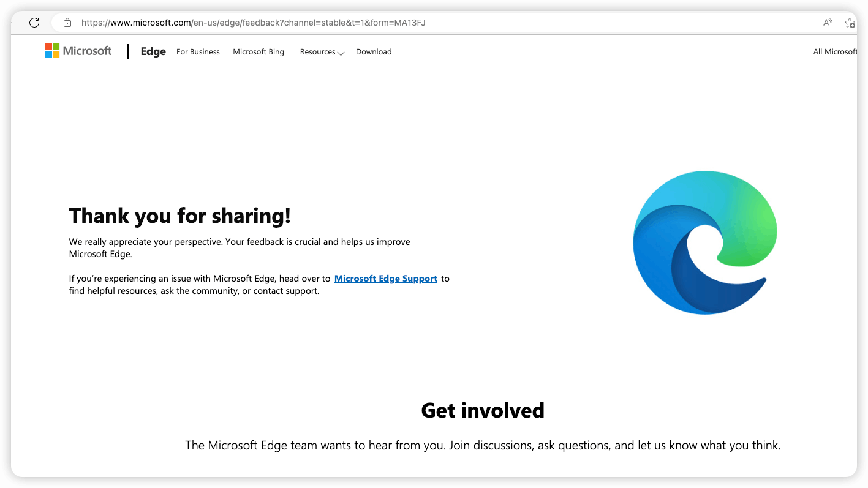Open the Edge home link

[153, 51]
